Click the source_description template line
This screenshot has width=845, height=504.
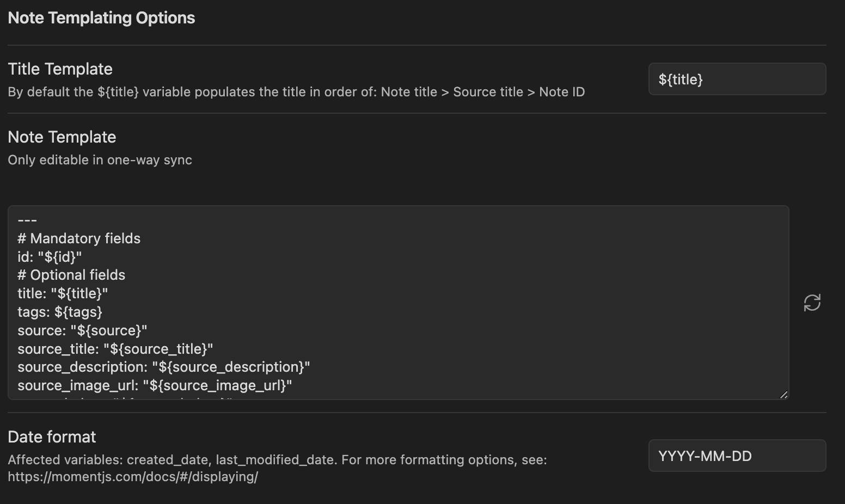pos(163,367)
